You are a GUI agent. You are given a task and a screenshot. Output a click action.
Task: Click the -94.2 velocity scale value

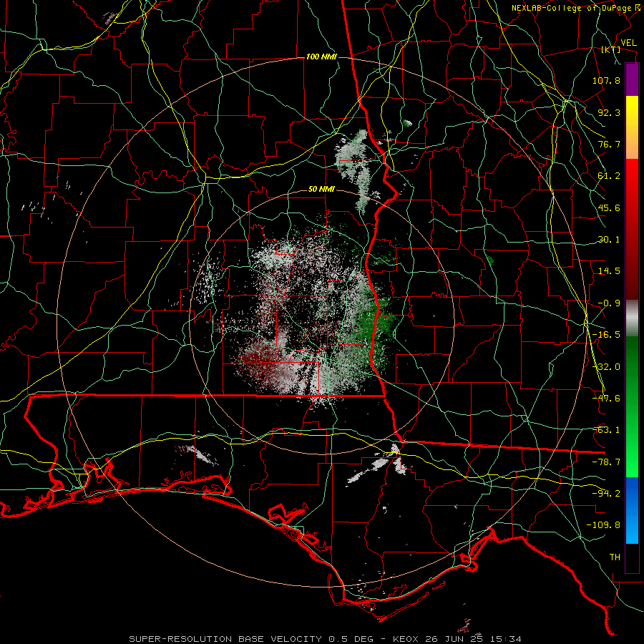pos(606,494)
